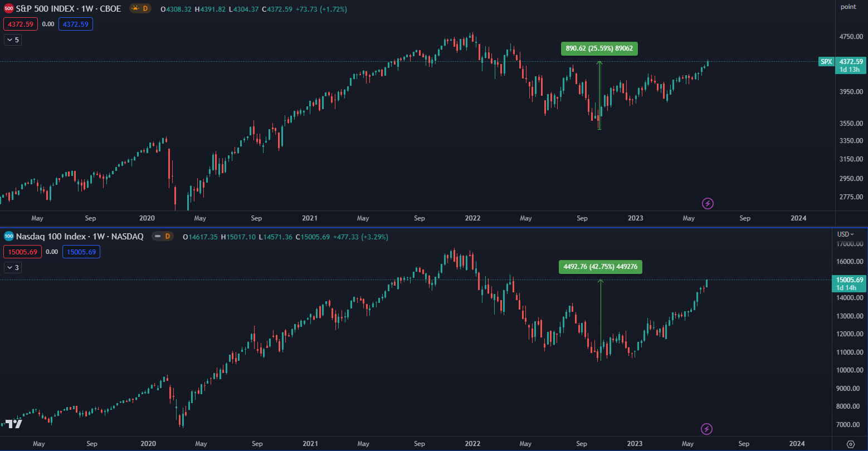Expand the 3 indicators list on Nasdaq chart
Viewport: 868px width, 451px height.
(13, 268)
